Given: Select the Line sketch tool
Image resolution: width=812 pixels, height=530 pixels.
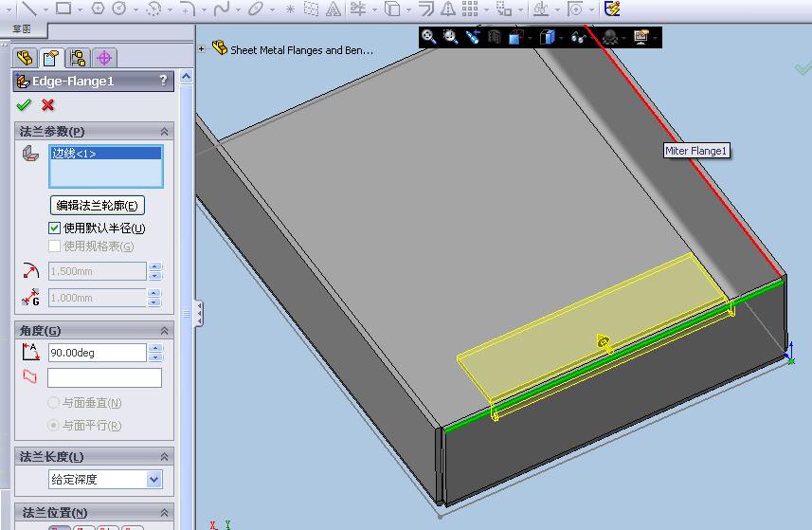Looking at the screenshot, I should coord(29,9).
